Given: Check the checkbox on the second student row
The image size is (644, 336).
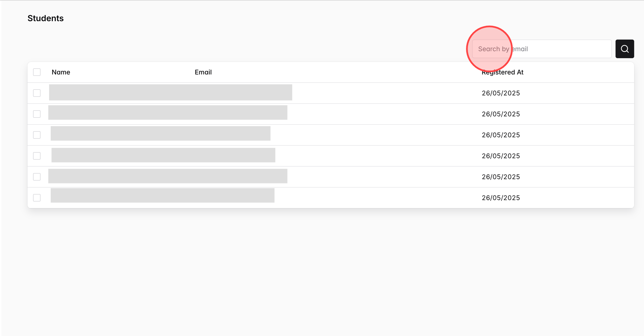Looking at the screenshot, I should click(37, 114).
